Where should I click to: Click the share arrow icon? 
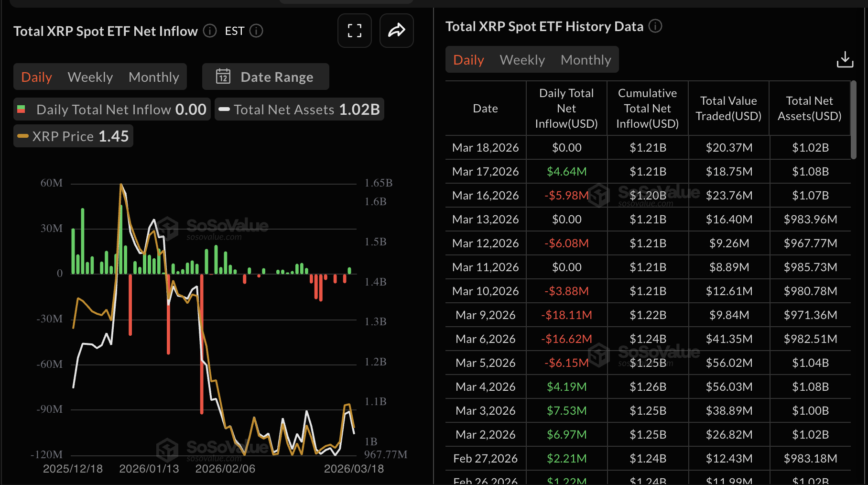click(396, 31)
